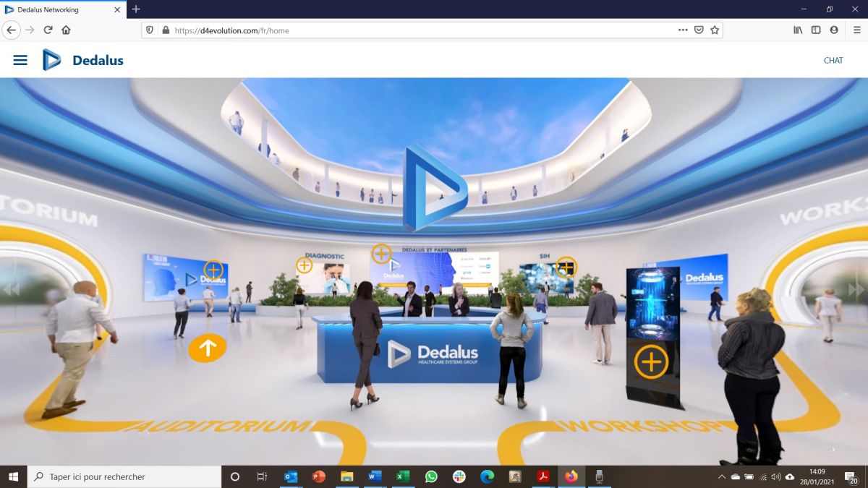Rotate view right with double-arrow

pos(856,289)
